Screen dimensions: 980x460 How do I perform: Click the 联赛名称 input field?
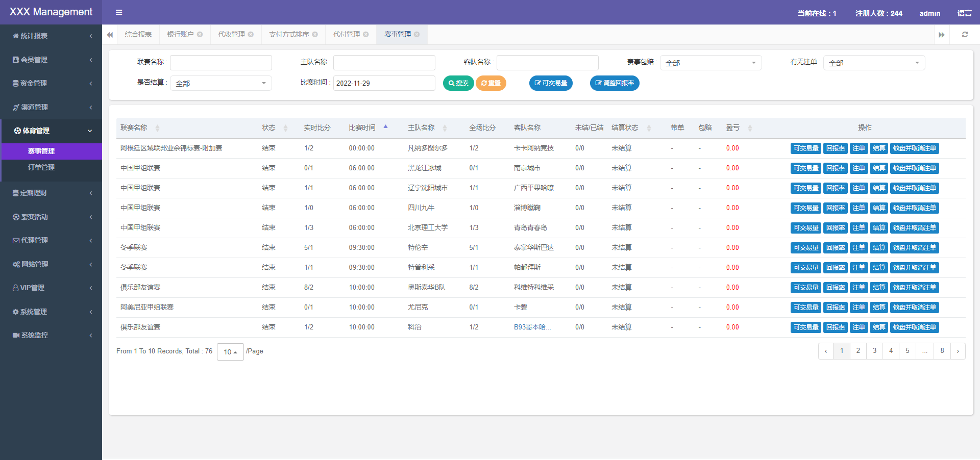[220, 63]
